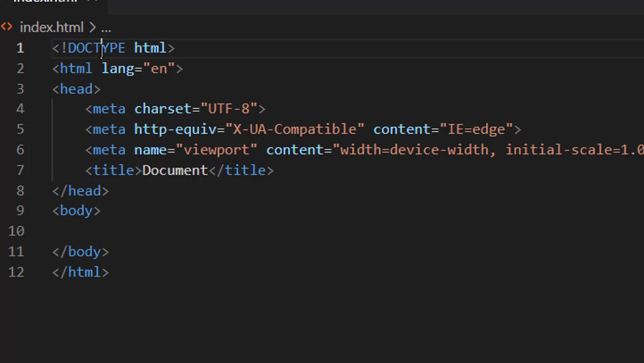
Task: Place cursor on empty line 10
Action: [189, 231]
